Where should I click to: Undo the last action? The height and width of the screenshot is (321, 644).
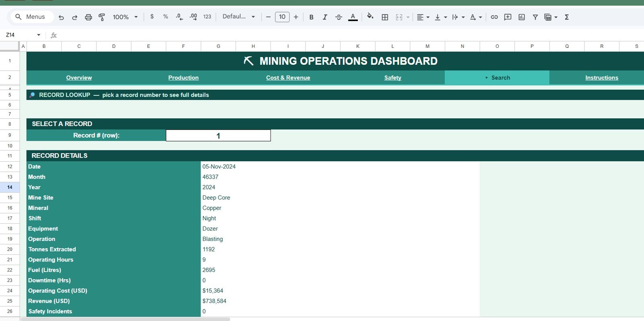pyautogui.click(x=61, y=17)
